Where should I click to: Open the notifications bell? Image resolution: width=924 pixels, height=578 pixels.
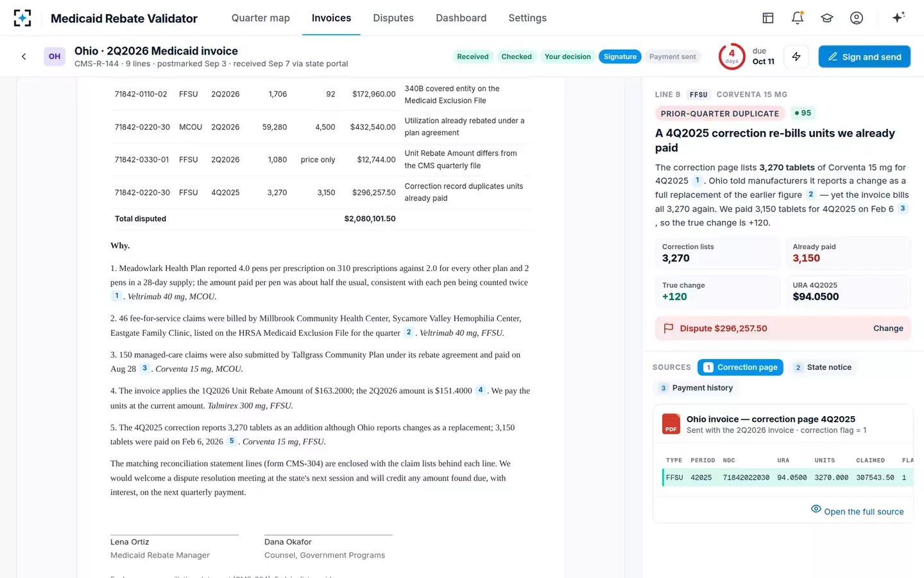[x=798, y=18]
